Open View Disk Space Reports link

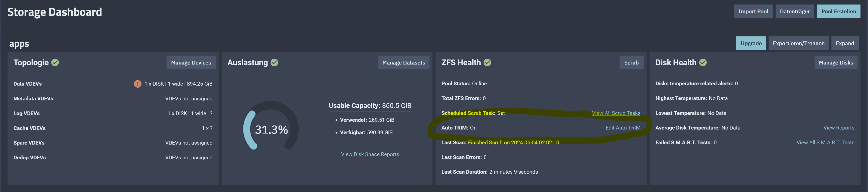(370, 154)
